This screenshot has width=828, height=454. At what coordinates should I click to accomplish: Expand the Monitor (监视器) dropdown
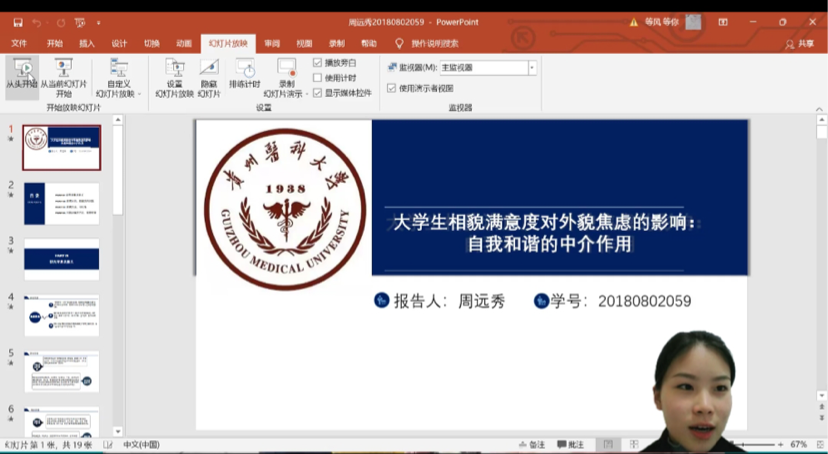532,68
